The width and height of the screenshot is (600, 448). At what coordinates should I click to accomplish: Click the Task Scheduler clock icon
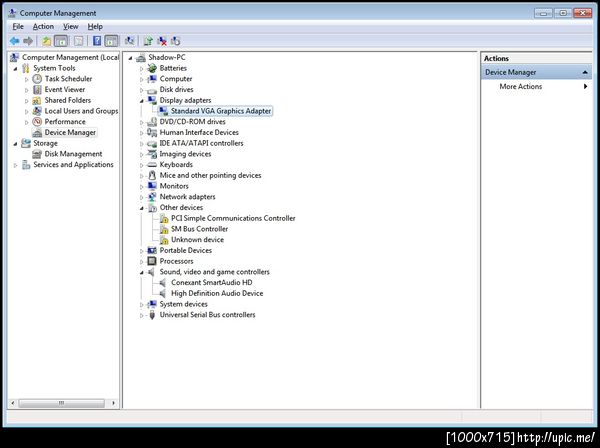pyautogui.click(x=37, y=79)
